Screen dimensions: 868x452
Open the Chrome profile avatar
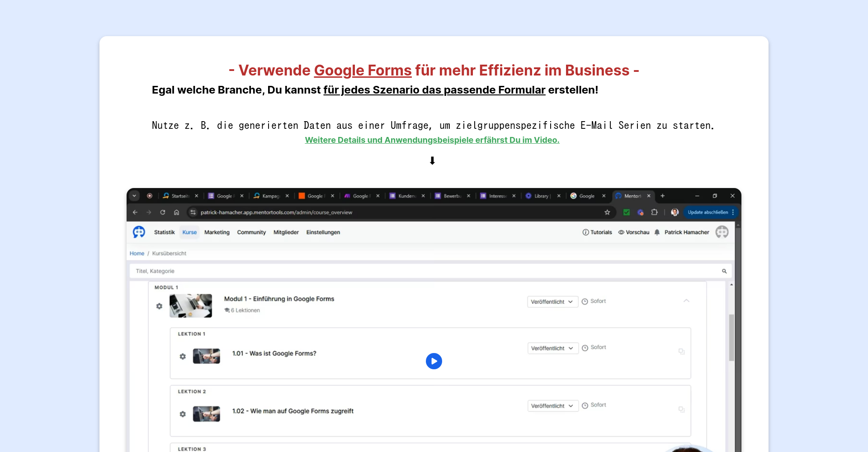(x=675, y=212)
